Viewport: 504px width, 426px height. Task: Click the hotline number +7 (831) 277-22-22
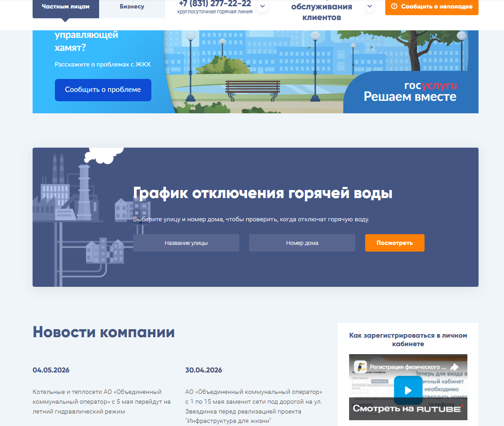coord(215,4)
